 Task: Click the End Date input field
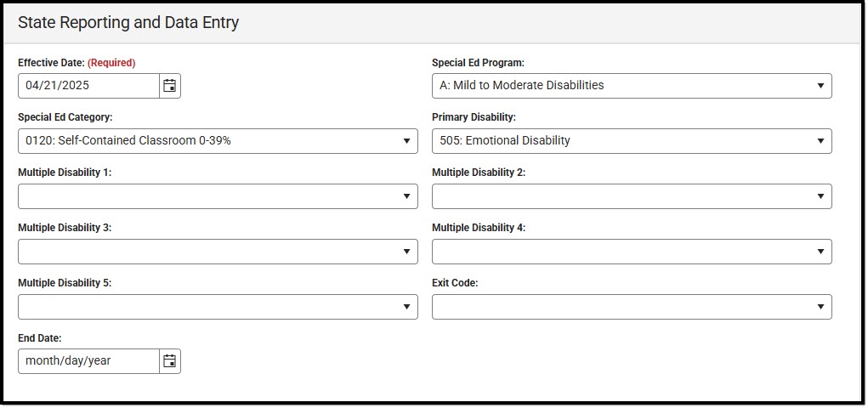tap(88, 361)
